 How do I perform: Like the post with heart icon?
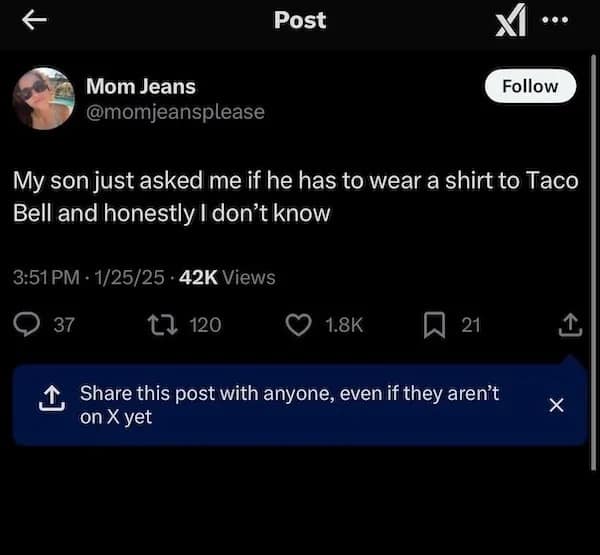tap(298, 324)
